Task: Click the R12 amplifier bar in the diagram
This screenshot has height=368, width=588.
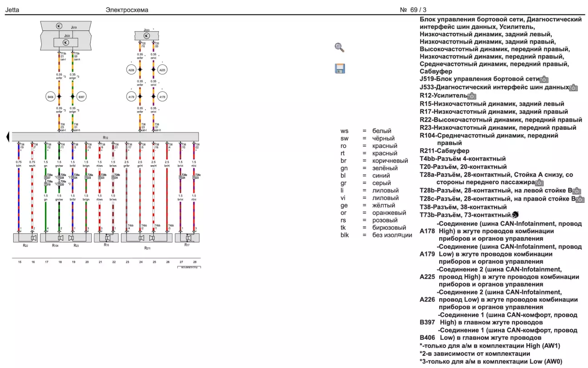Action: pyautogui.click(x=105, y=137)
